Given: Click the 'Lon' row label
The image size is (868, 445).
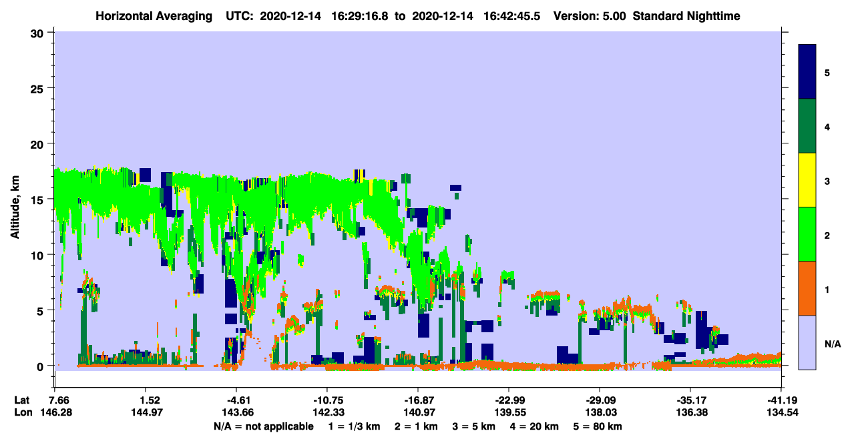Looking at the screenshot, I should [x=23, y=413].
